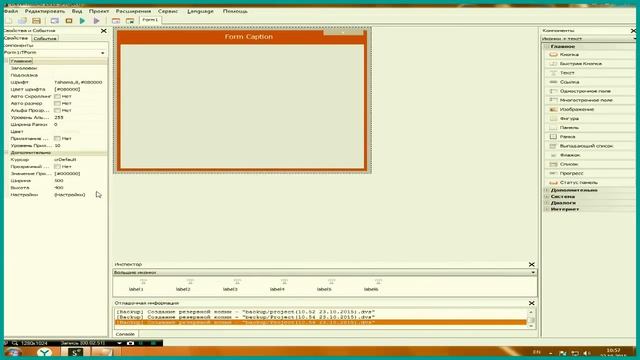Select the Выпадающий список component
This screenshot has width=640, height=360.
tap(589, 146)
